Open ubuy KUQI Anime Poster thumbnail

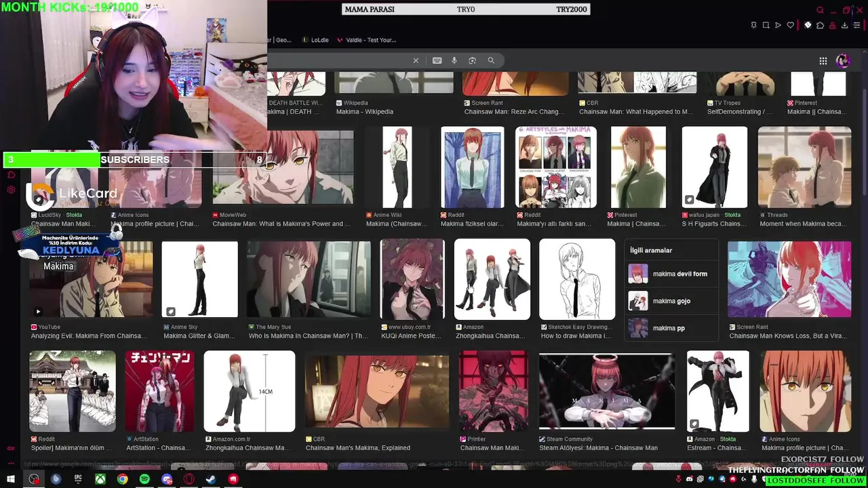[x=412, y=279]
